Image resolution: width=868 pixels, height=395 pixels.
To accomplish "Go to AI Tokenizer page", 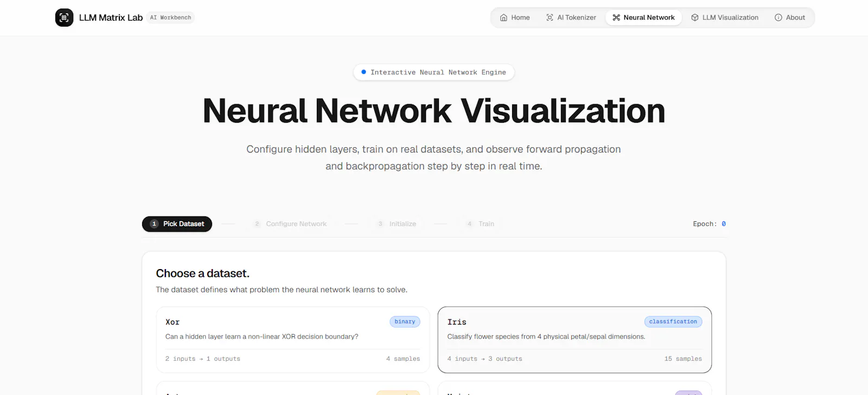I will [571, 17].
